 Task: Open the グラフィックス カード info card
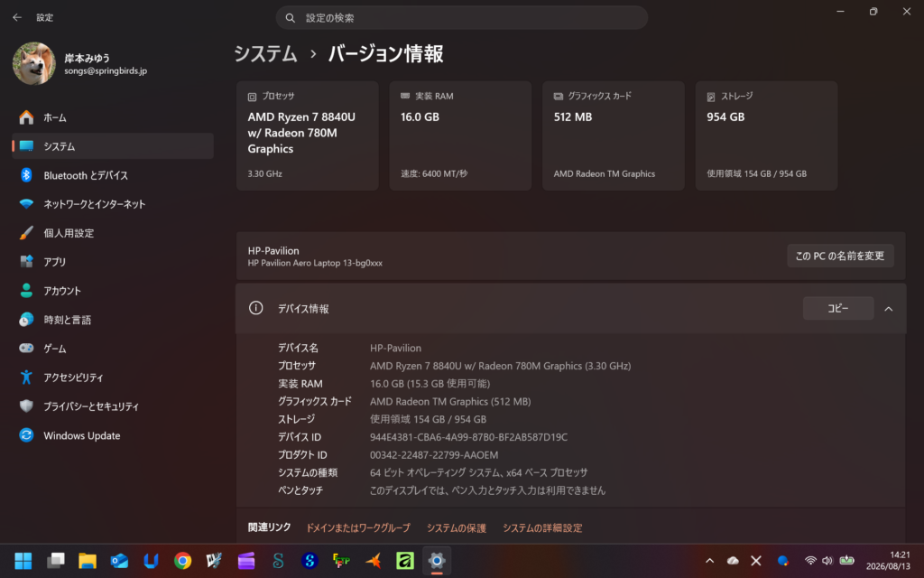coord(614,135)
